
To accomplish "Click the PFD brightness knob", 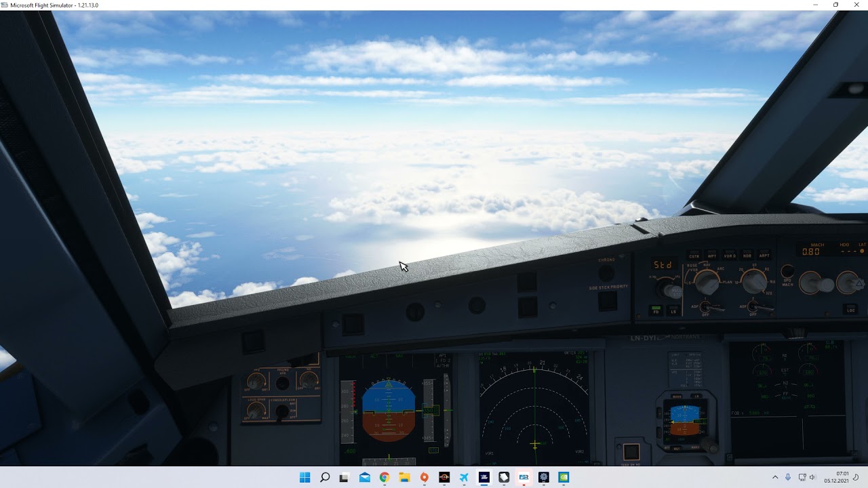I will pyautogui.click(x=256, y=381).
